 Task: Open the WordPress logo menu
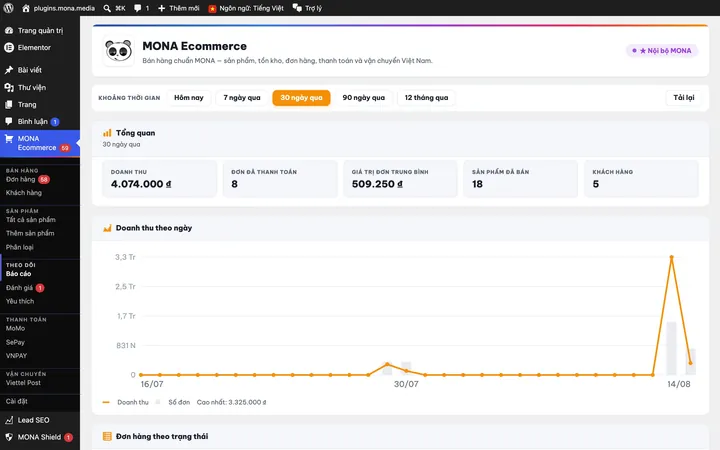click(x=8, y=8)
